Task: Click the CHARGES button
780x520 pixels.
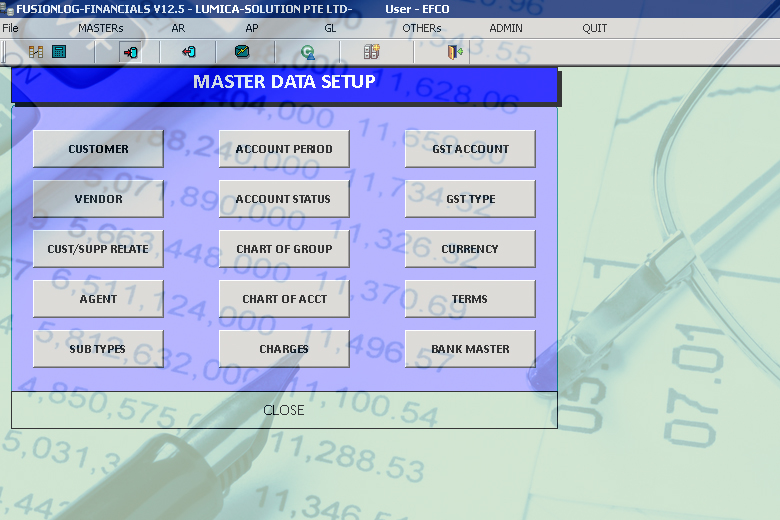Action: [x=284, y=349]
